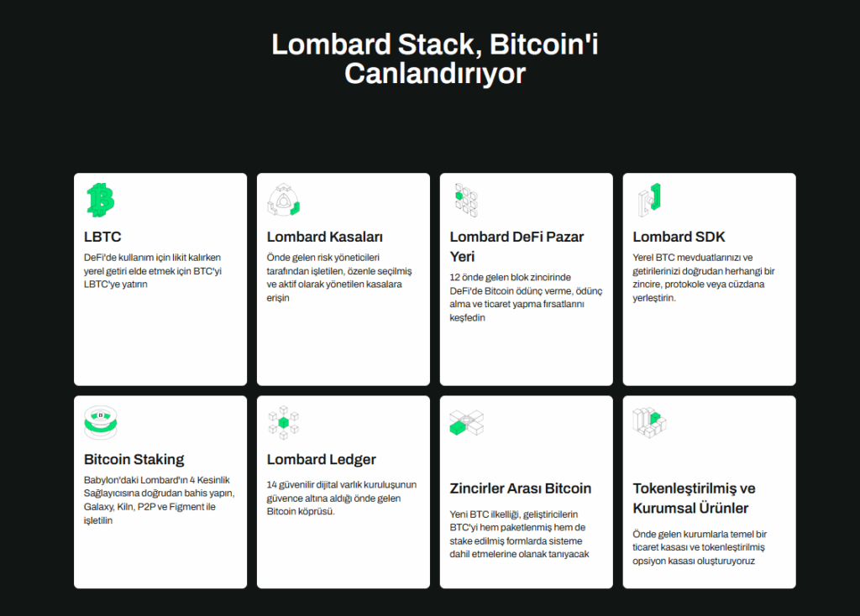Select the Zincirler Arası Bitcoin heading
860x616 pixels.
coord(521,488)
